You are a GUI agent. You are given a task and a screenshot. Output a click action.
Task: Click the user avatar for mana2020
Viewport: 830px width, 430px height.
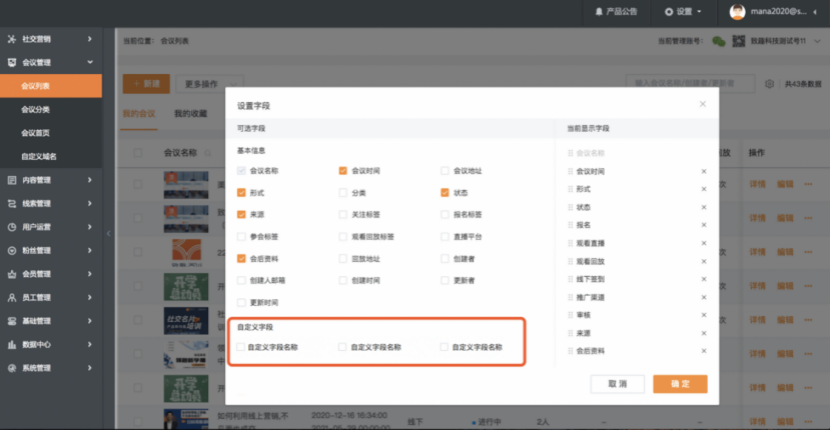click(737, 12)
